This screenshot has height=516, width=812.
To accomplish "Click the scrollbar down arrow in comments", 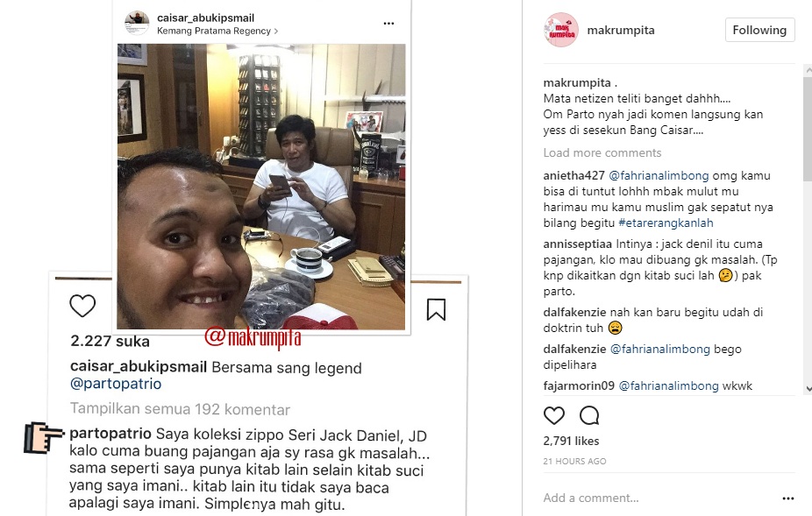I will tap(808, 389).
